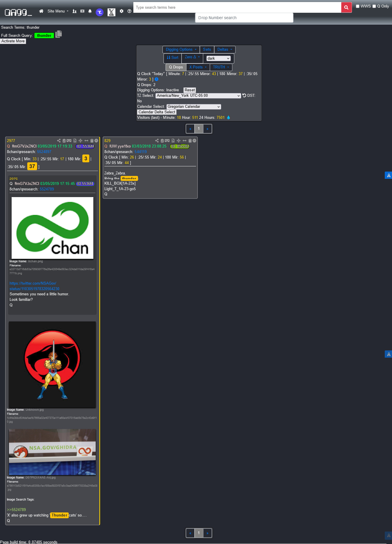Focus the Drop Number search field
Viewport: 392px width, 544px height.
244,18
